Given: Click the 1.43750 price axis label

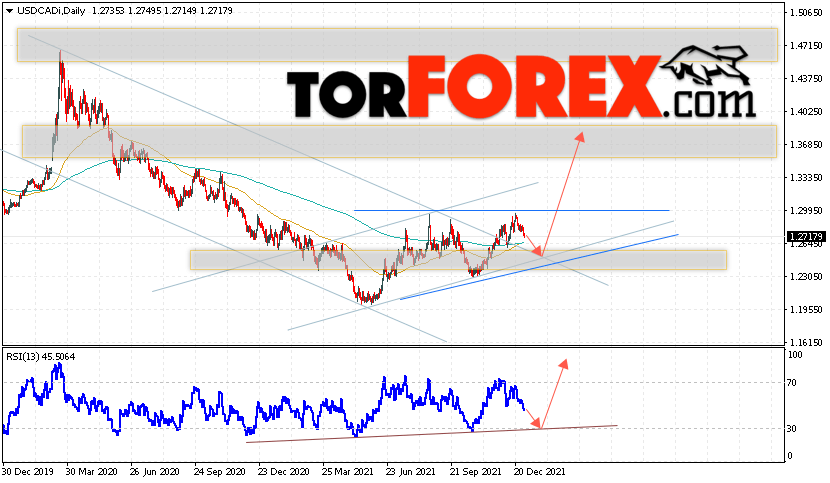Looking at the screenshot, I should [x=806, y=78].
